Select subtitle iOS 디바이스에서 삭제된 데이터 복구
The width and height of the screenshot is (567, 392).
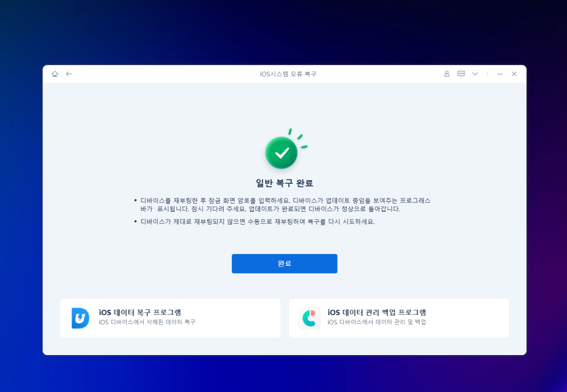(x=147, y=322)
